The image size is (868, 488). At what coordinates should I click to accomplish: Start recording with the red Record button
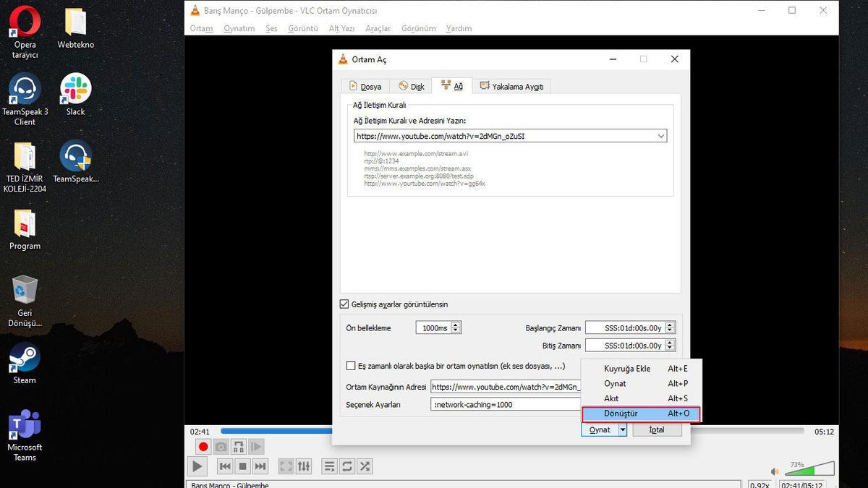click(203, 446)
